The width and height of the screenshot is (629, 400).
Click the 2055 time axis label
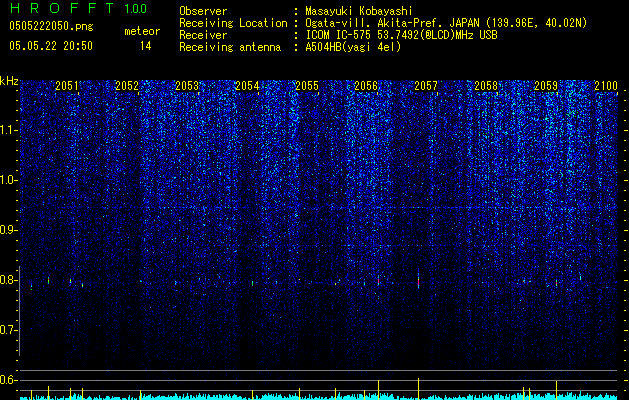click(x=307, y=86)
